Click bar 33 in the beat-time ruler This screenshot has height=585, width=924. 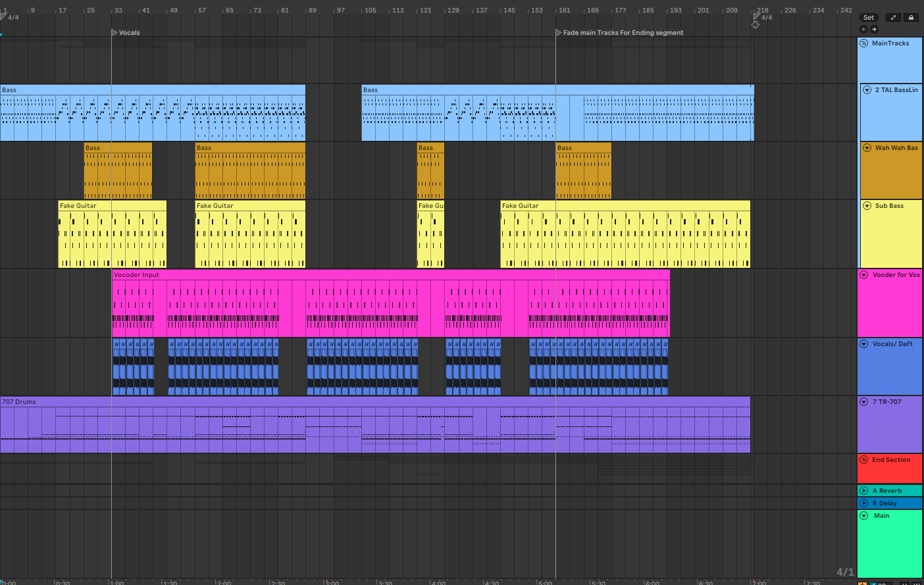pos(118,10)
